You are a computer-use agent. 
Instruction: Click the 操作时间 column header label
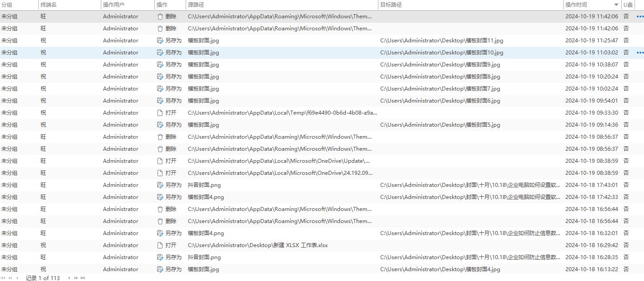576,5
